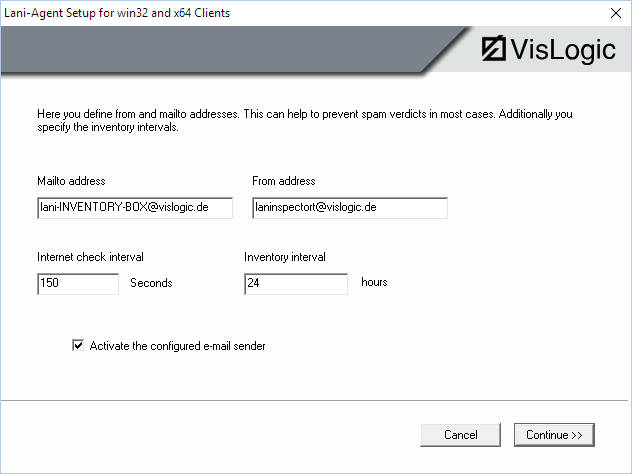Click the VisLogic brand name text
The height and width of the screenshot is (474, 632).
562,51
